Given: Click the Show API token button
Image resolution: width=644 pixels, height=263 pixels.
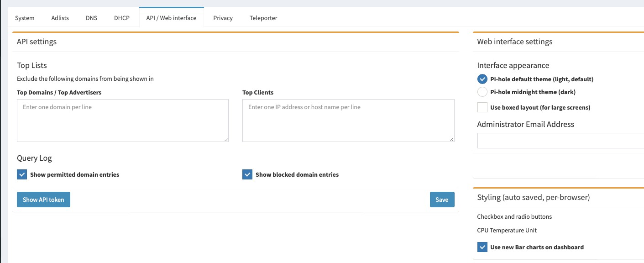Looking at the screenshot, I should tap(43, 200).
